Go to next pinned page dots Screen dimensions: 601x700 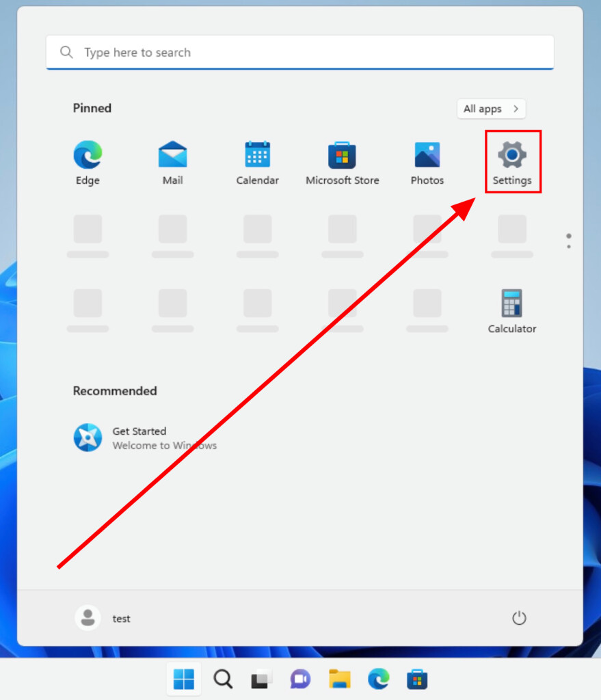[x=568, y=241]
